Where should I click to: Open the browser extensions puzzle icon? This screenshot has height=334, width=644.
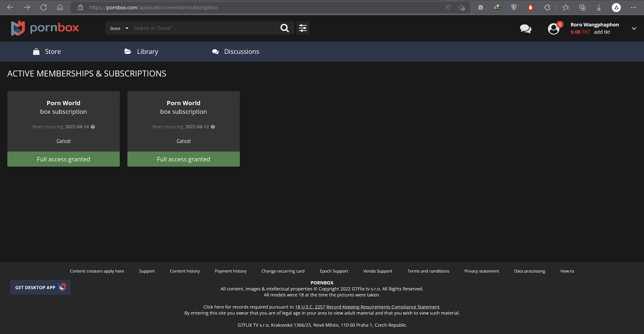click(x=547, y=7)
